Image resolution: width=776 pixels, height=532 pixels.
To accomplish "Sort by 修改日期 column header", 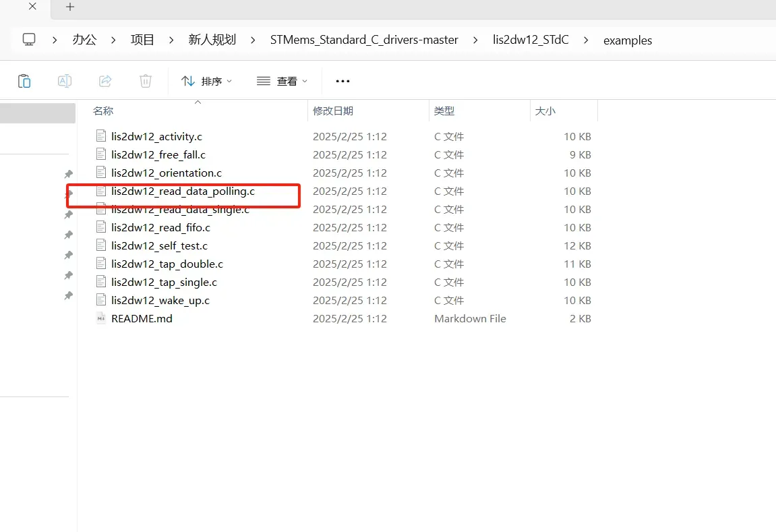I will [333, 111].
